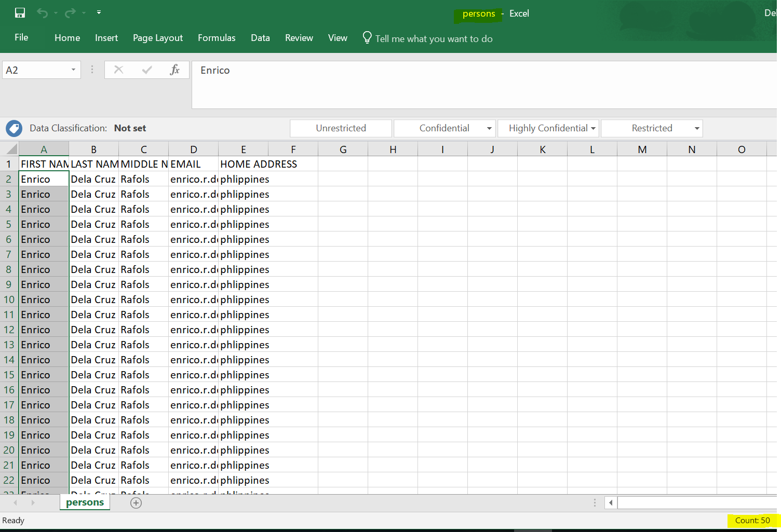Image resolution: width=781 pixels, height=532 pixels.
Task: Open the Formulas ribbon tab
Action: tap(217, 38)
